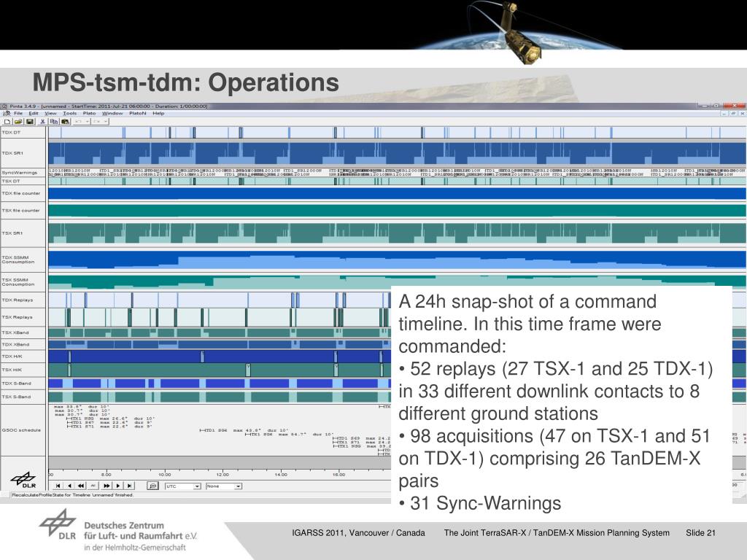Click the 10:00 mark on time axis
This screenshot has width=747, height=560.
(x=164, y=474)
